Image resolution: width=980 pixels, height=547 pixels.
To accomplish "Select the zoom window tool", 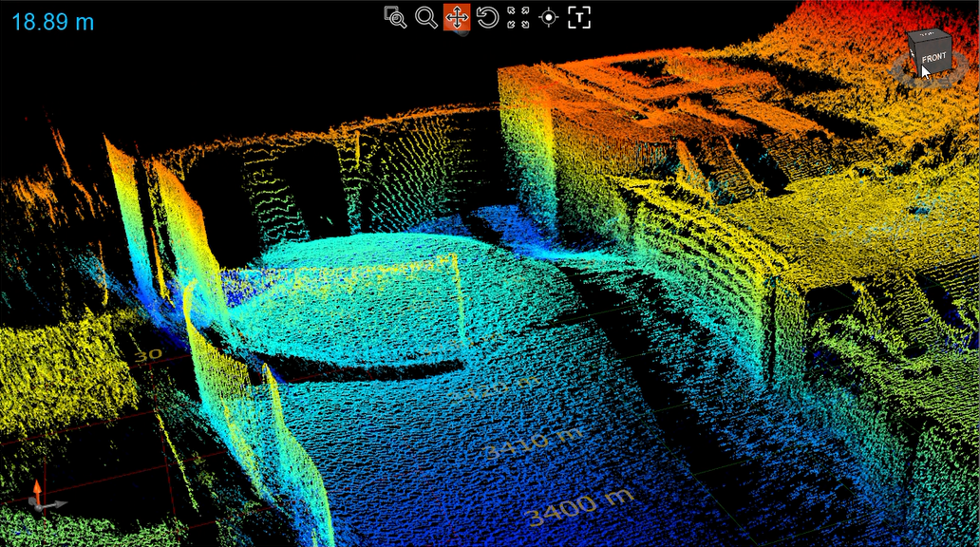I will click(395, 17).
